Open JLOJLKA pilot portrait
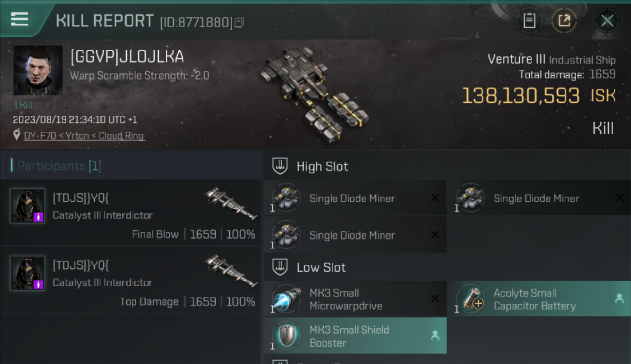631x364 pixels. (38, 70)
